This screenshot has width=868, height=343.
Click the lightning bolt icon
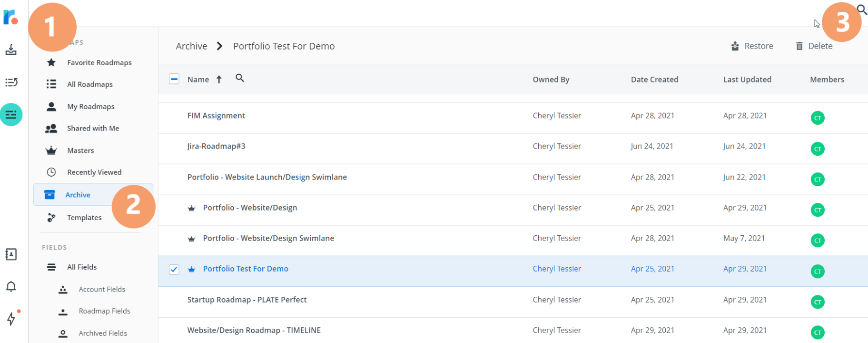[11, 319]
